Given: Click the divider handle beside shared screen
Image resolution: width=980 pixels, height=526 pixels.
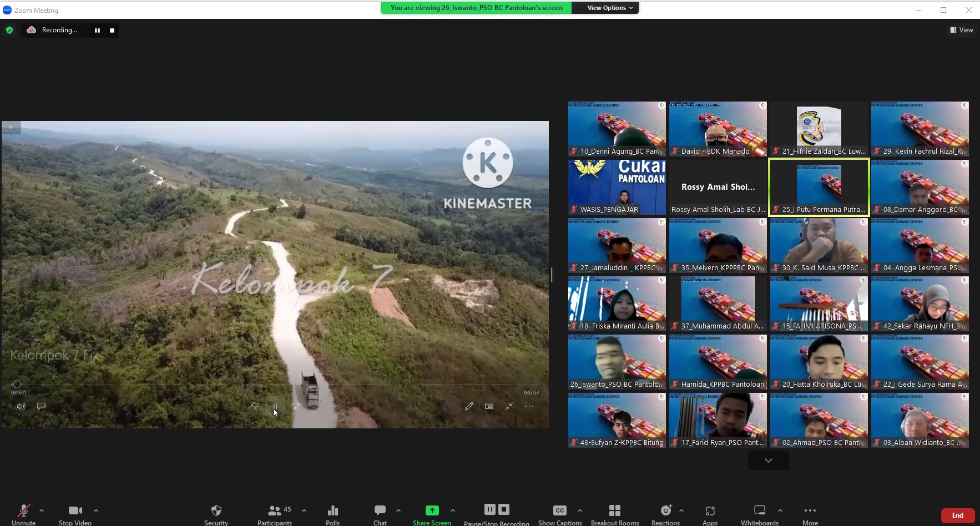Looking at the screenshot, I should pos(552,274).
